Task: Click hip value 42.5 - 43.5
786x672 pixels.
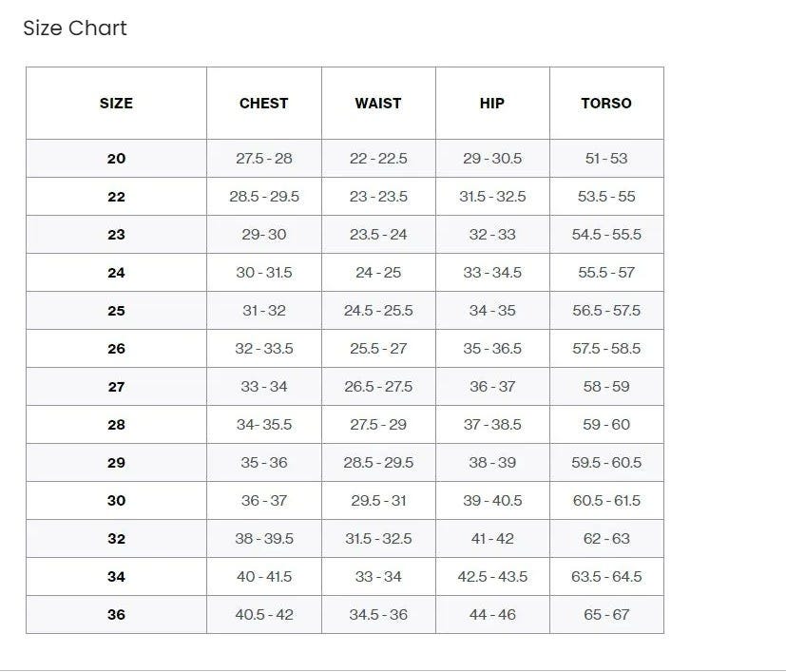Action: pyautogui.click(x=492, y=577)
